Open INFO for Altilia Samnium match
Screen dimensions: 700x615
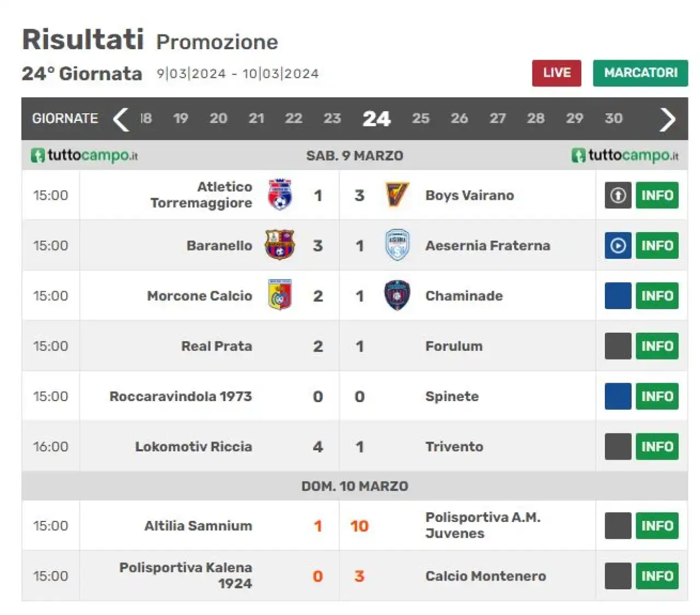pyautogui.click(x=657, y=526)
